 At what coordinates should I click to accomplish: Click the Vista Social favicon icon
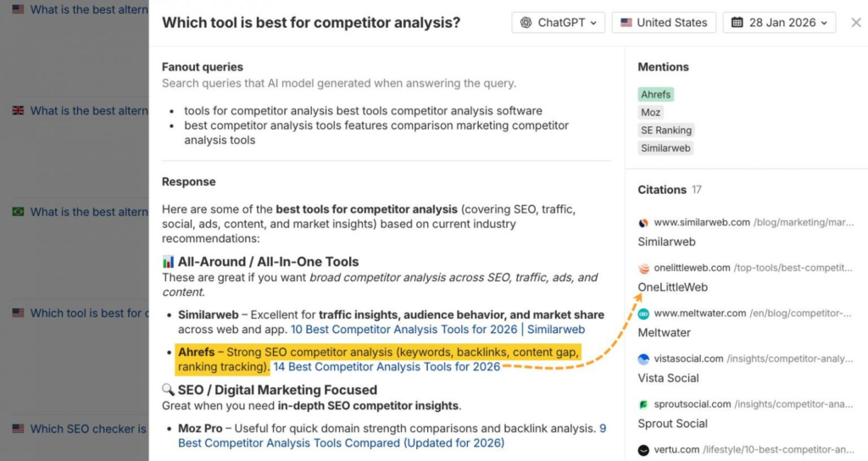(644, 359)
